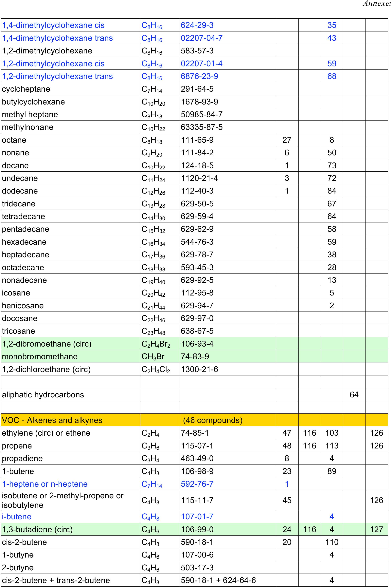Click CAS number 629-59-4 for tetradecane
This screenshot has height=588, width=391.
coord(197,216)
